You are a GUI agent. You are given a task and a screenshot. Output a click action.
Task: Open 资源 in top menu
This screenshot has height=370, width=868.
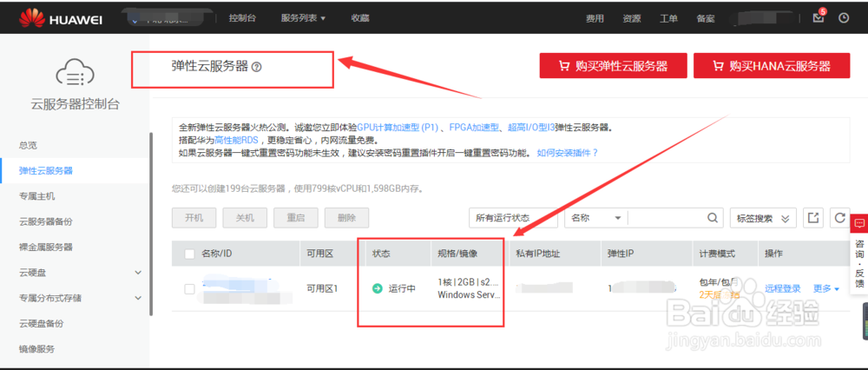632,18
